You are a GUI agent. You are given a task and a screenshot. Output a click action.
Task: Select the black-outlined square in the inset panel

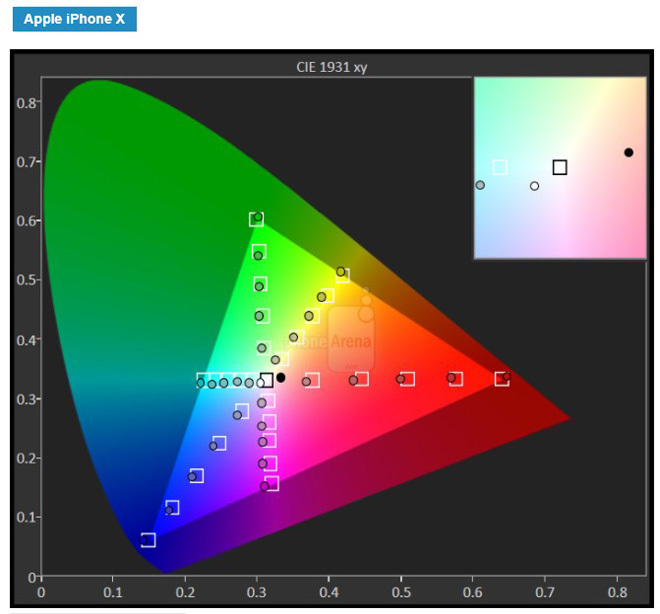(x=560, y=167)
